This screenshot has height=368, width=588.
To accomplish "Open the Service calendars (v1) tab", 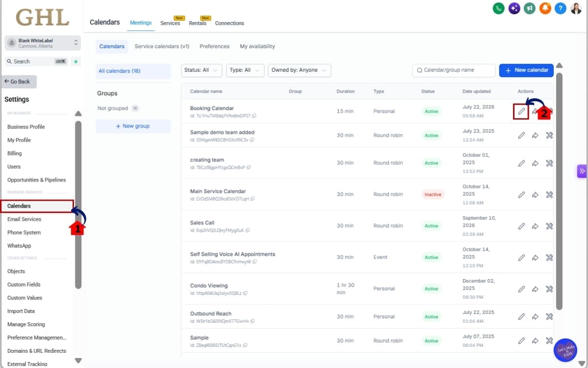I will tap(162, 47).
